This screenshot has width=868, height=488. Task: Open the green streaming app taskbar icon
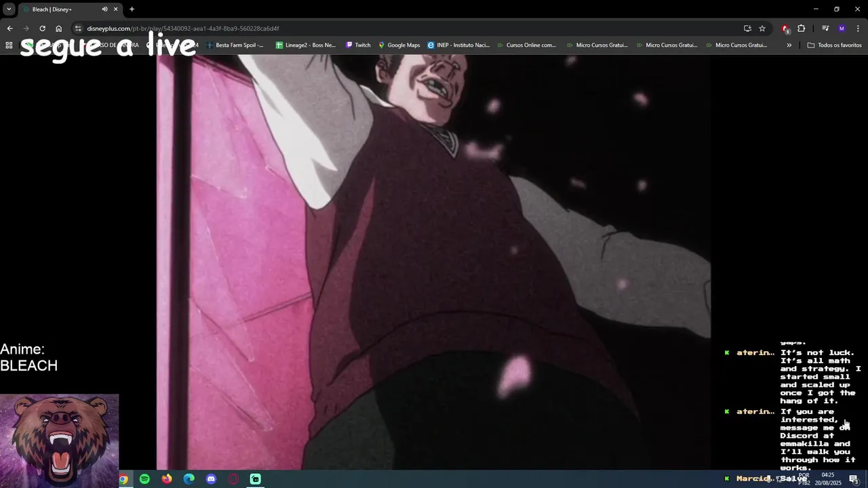click(x=255, y=479)
